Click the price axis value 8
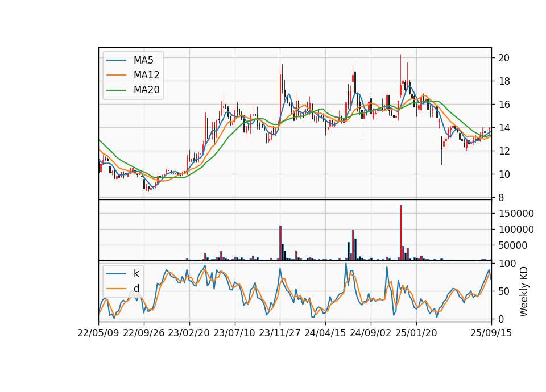This screenshot has height=392, width=546. point(501,198)
